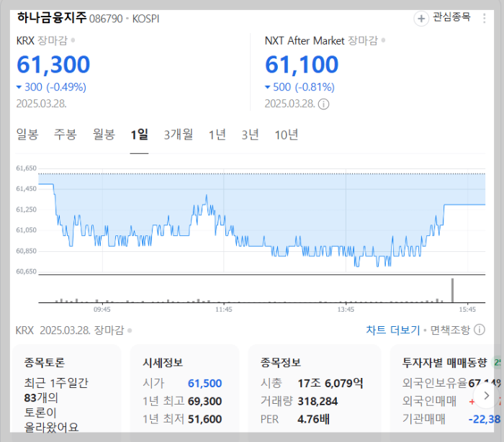Image resolution: width=504 pixels, height=442 pixels.
Task: Click the 1년 최저 value 51,600
Action: point(204,420)
